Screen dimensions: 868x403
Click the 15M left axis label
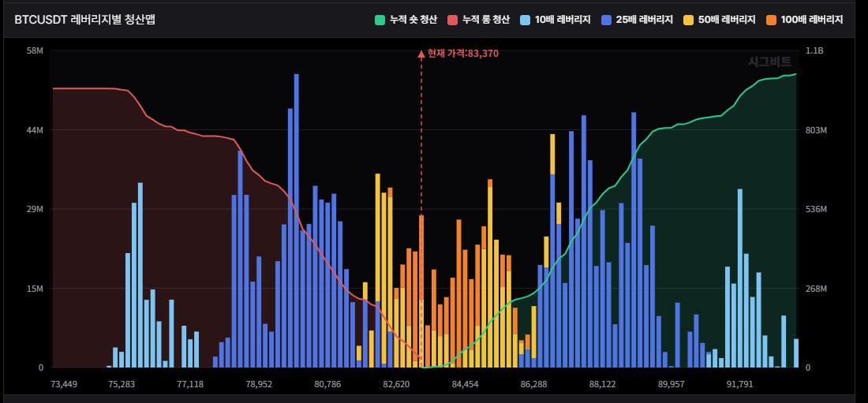(x=35, y=289)
